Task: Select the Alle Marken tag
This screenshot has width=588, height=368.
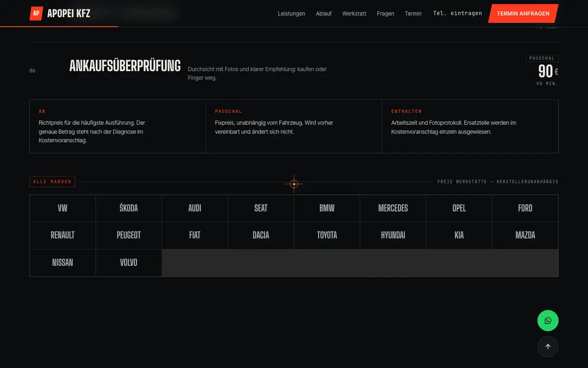Action: pos(52,182)
